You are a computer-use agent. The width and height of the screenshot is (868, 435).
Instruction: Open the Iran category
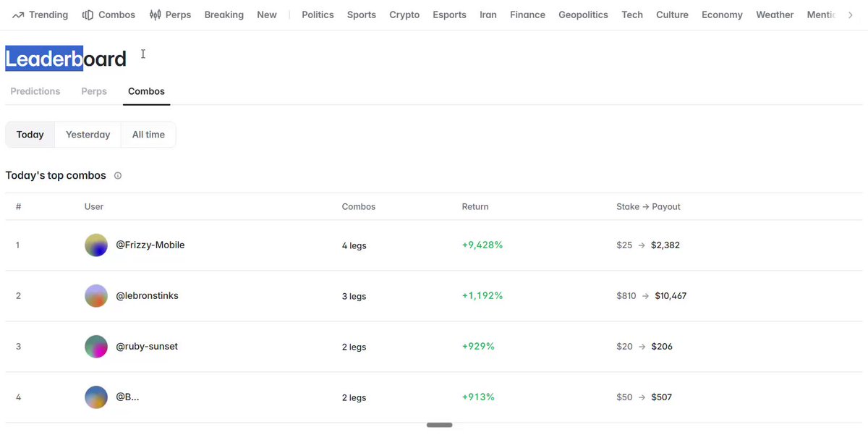[x=488, y=14]
